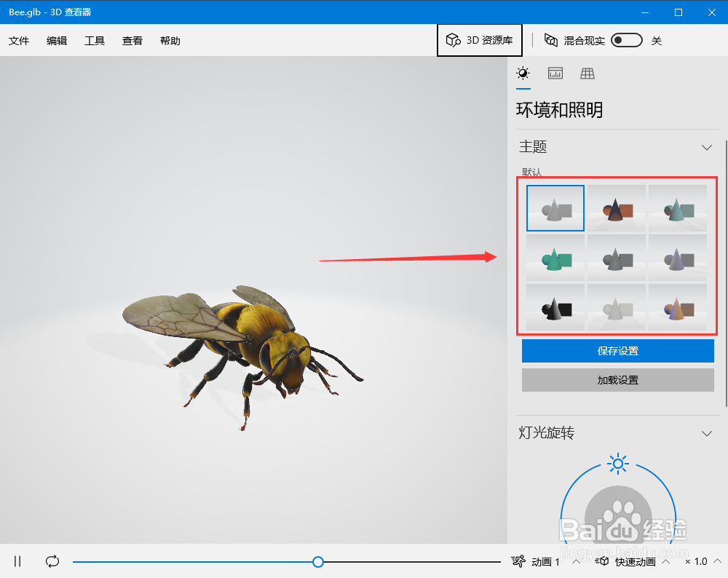Click the 环境和照明 heading text
Image resolution: width=728 pixels, height=578 pixels.
(559, 110)
